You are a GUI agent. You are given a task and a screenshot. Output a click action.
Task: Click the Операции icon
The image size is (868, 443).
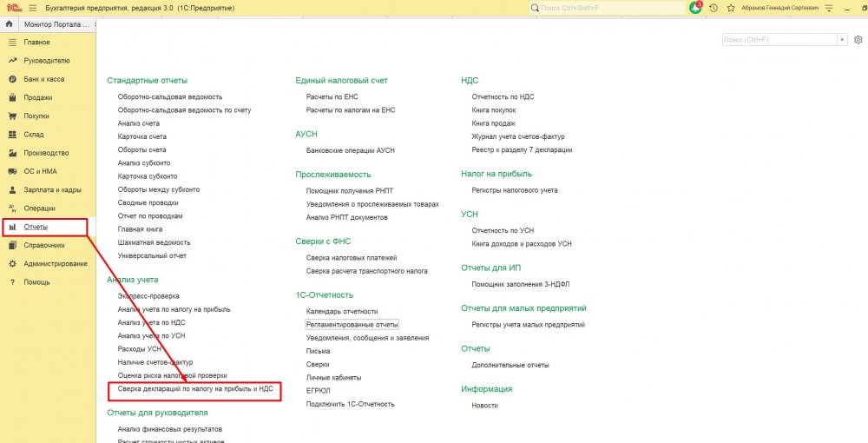tap(12, 208)
